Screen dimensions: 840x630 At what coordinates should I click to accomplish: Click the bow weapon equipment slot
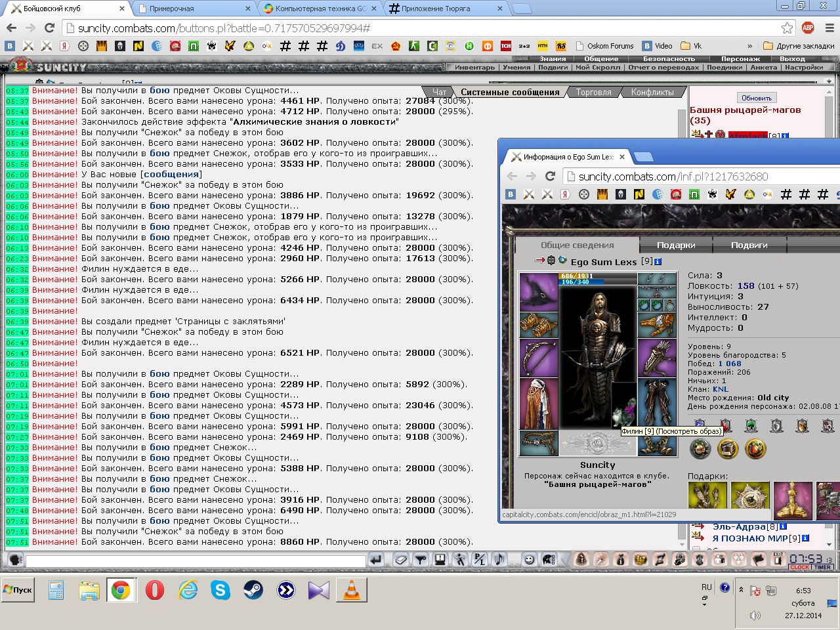pyautogui.click(x=539, y=358)
